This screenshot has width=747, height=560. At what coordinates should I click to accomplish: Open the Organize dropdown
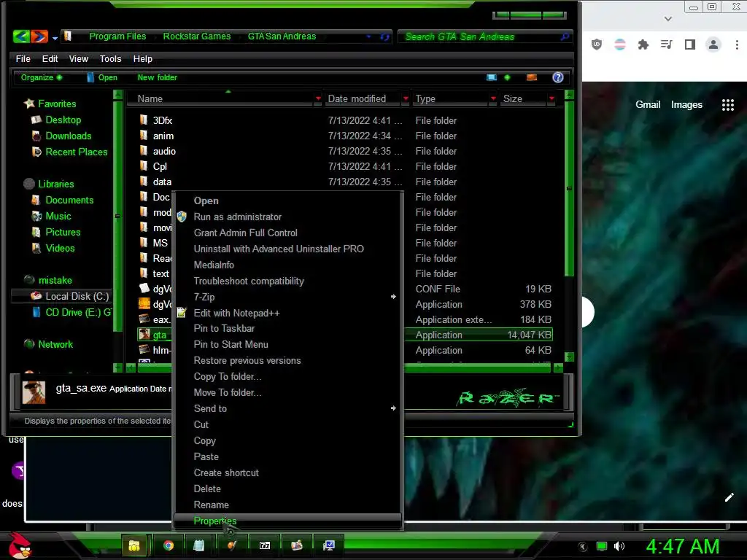pos(41,77)
